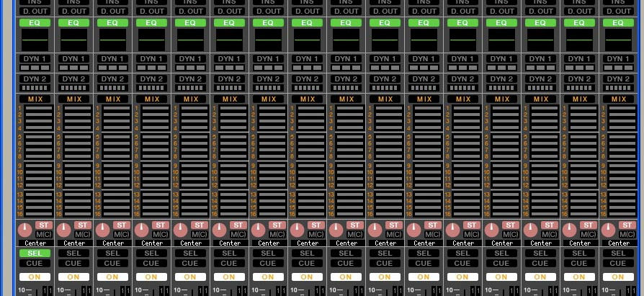This screenshot has width=644, height=296.
Task: Toggle ST stereo assign on fifteenth strip
Action: (588, 225)
